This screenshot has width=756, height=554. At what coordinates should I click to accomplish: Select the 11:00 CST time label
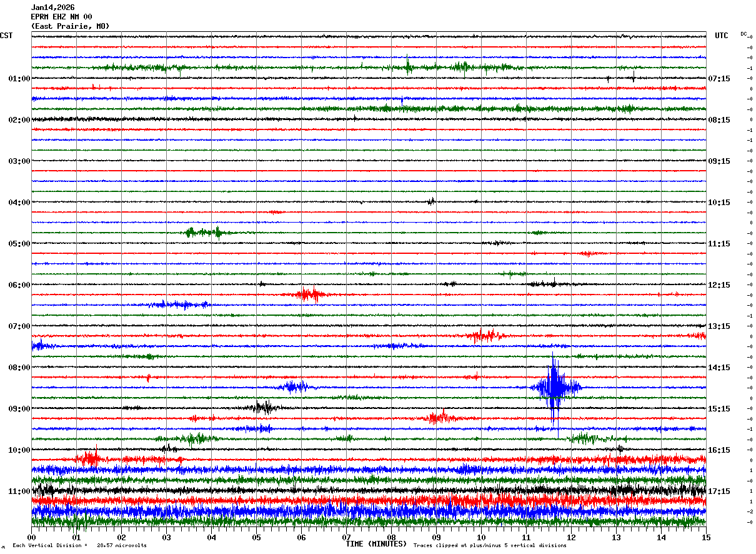click(x=19, y=491)
